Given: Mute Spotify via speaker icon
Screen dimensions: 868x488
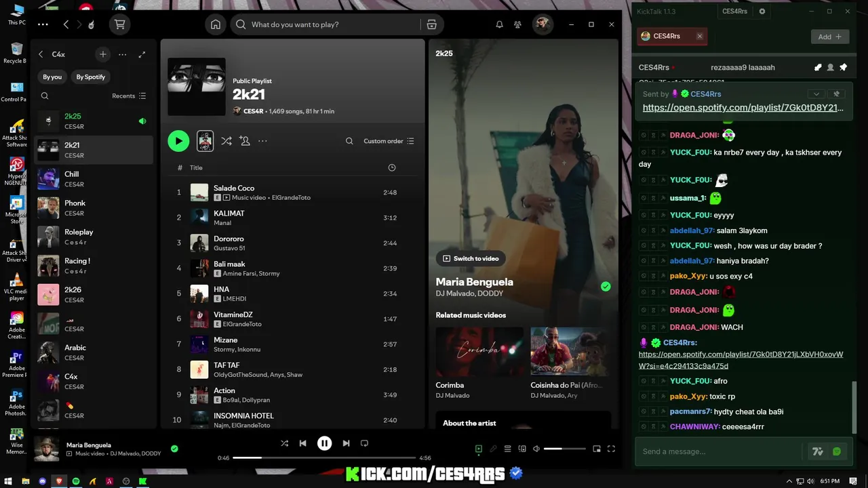Looking at the screenshot, I should [x=536, y=449].
